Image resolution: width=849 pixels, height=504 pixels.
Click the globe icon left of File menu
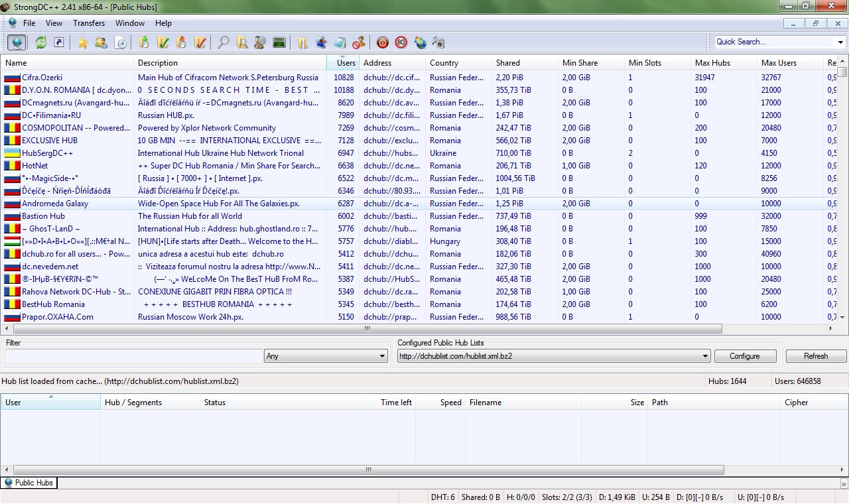coord(11,23)
